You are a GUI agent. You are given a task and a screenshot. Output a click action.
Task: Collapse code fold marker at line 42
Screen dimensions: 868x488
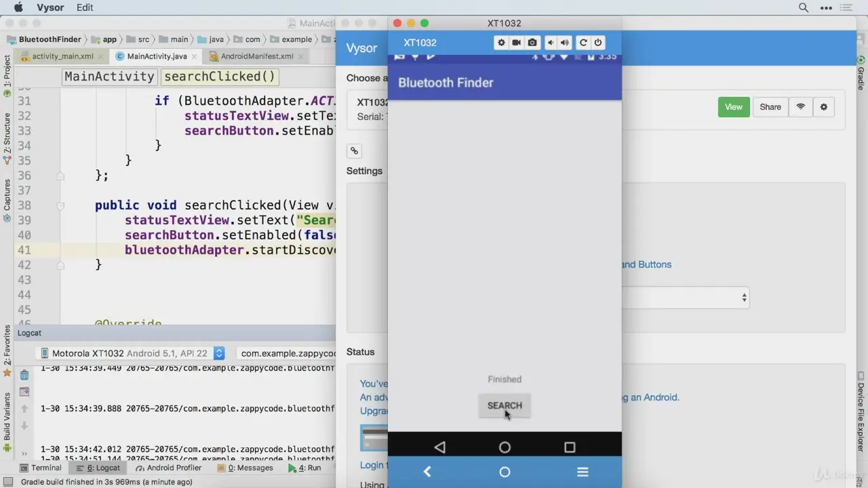(x=60, y=265)
